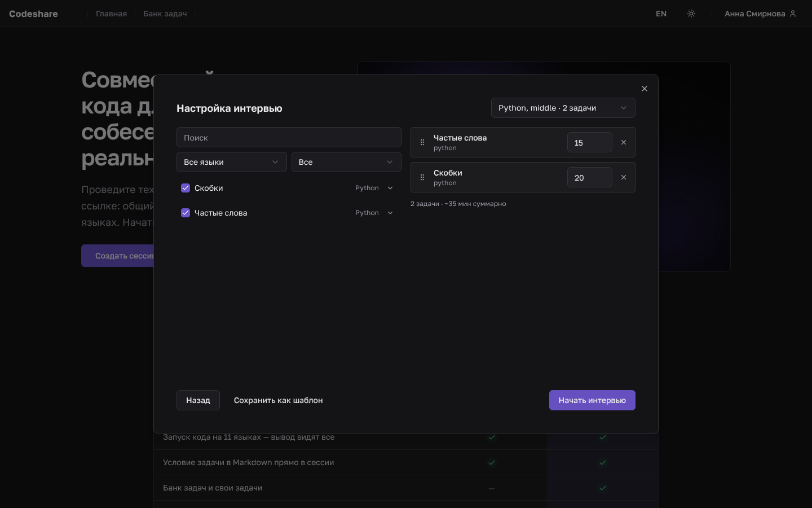This screenshot has width=812, height=508.
Task: Click the Запуск кода на 11 языках row text
Action: (249, 437)
